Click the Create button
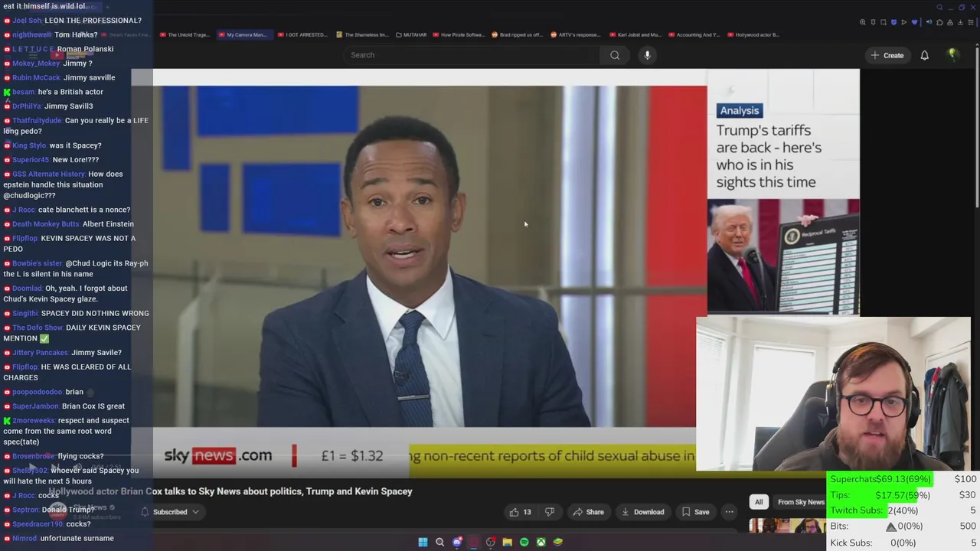 887,55
